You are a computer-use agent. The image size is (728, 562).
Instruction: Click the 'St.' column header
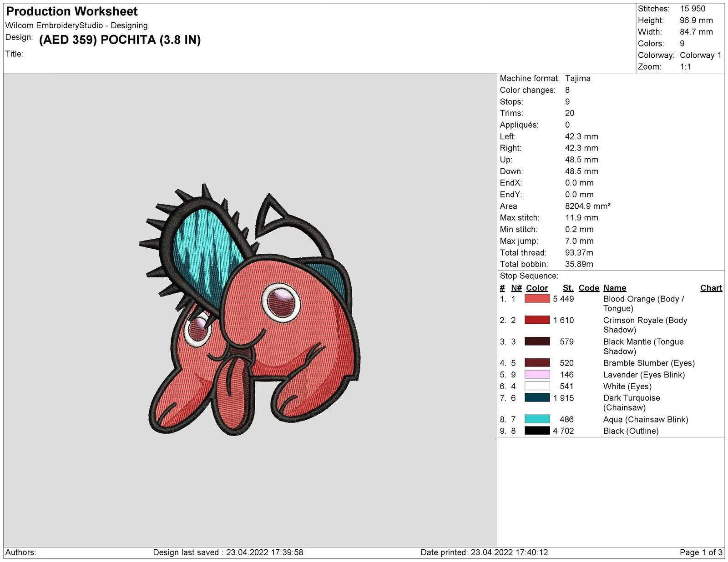(568, 288)
